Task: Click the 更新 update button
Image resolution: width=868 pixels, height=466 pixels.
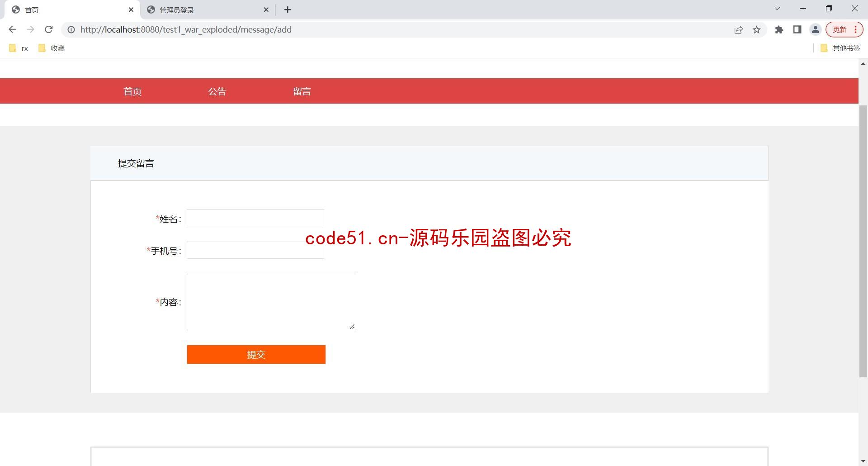Action: coord(844,29)
